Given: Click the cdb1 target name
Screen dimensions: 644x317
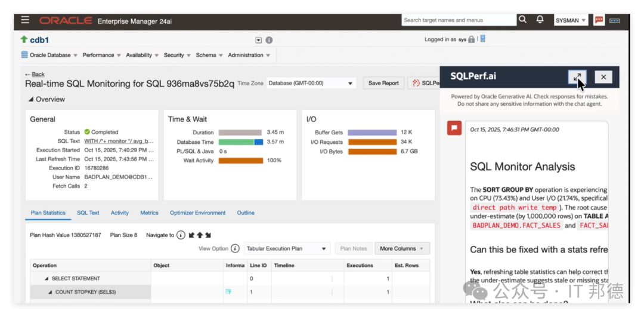Looking at the screenshot, I should tap(39, 40).
